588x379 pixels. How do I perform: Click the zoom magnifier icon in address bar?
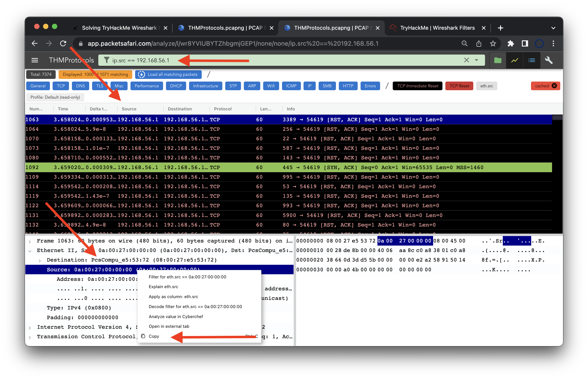(464, 44)
